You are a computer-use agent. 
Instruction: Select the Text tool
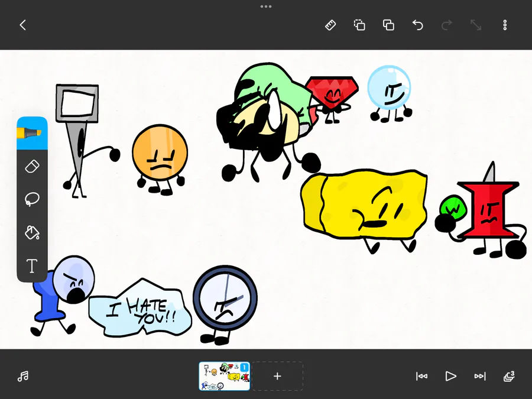32,265
